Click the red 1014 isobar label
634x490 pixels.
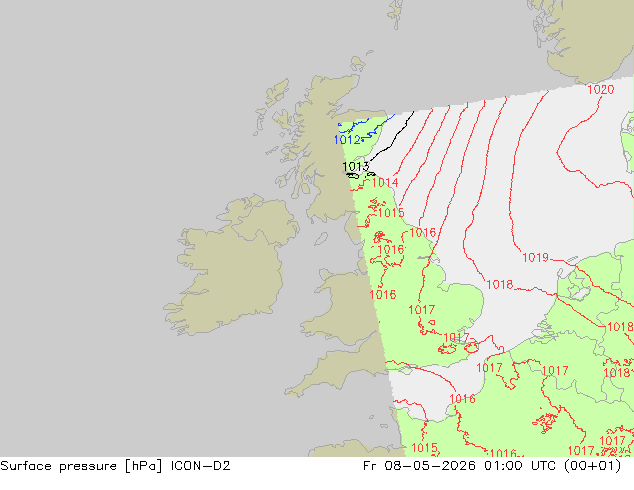(x=385, y=183)
